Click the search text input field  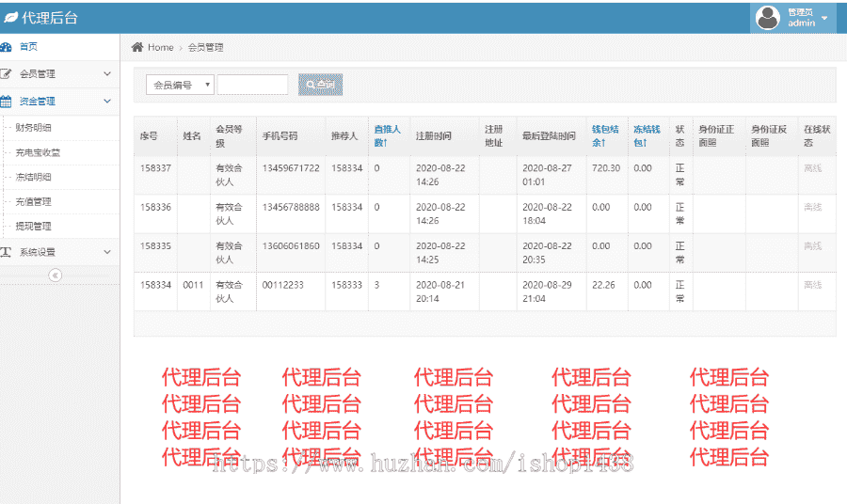click(x=252, y=85)
